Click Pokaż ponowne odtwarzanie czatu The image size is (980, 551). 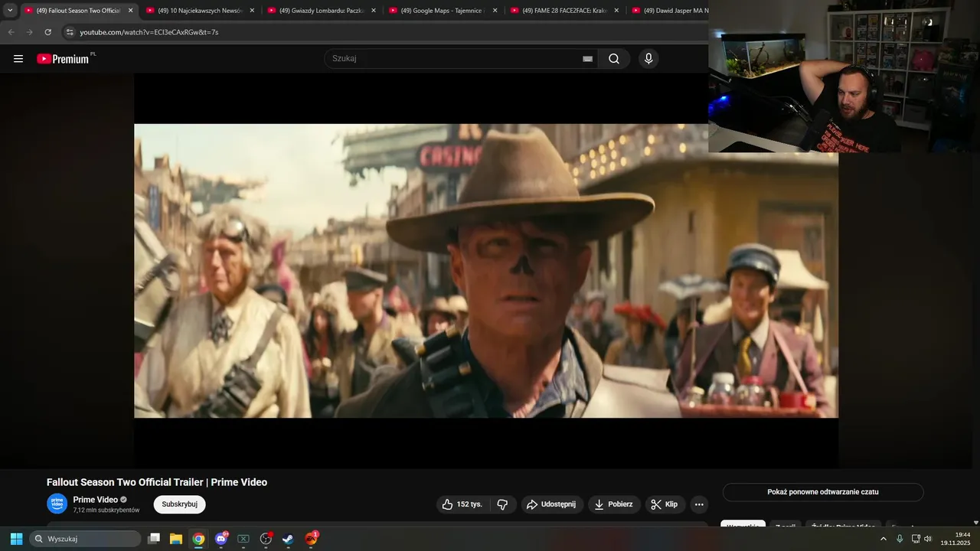click(823, 492)
